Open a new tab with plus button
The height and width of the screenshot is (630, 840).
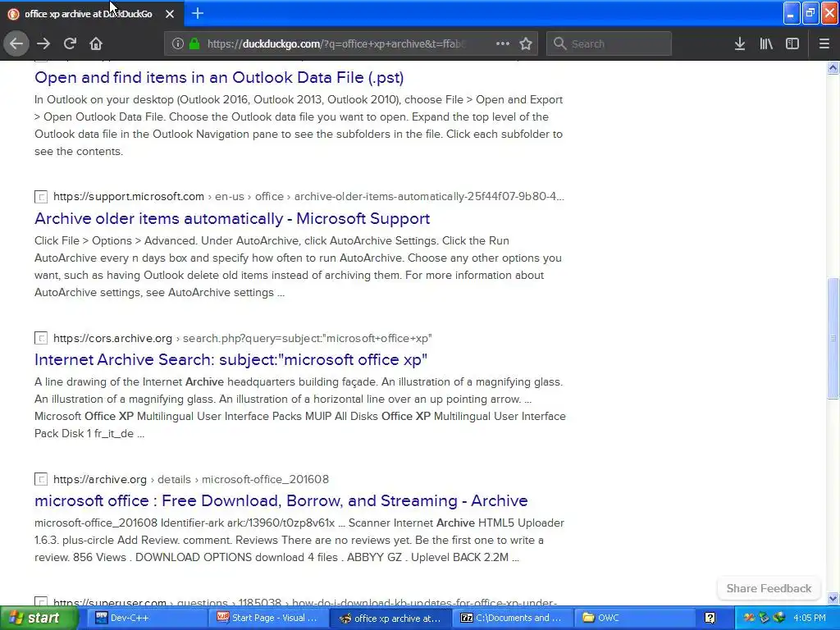coord(197,13)
